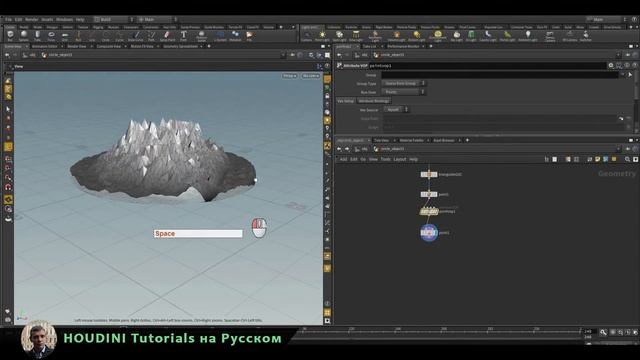
Task: Switch to the Composite View tab
Action: point(109,46)
